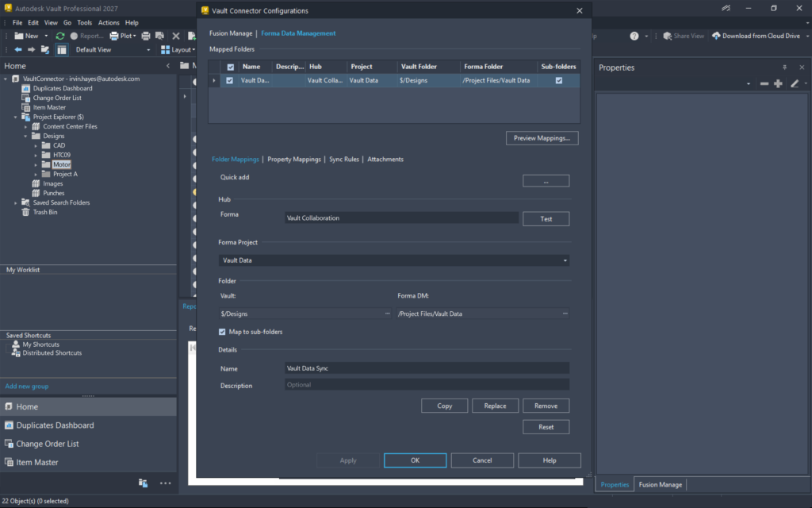Image resolution: width=812 pixels, height=508 pixels.
Task: Select Item Master in tree
Action: coord(49,107)
